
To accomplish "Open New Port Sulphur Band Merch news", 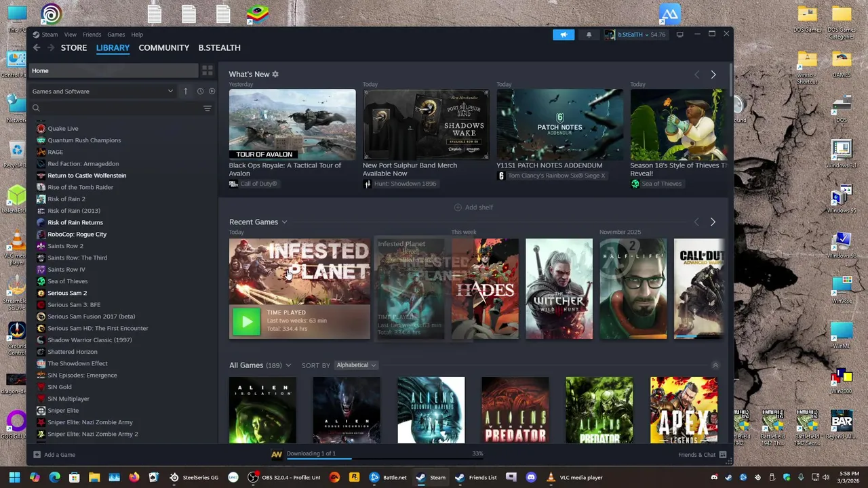I will tap(426, 125).
